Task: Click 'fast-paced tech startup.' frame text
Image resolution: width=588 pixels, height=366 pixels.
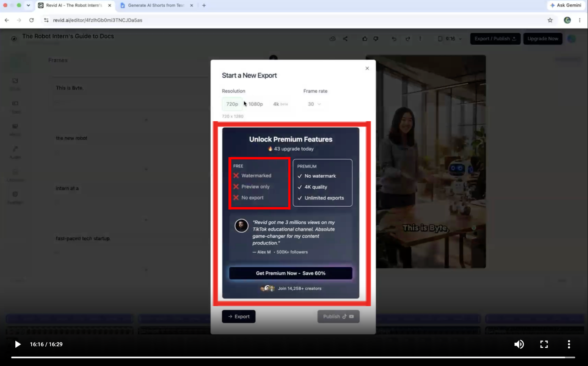Action: 83,239
